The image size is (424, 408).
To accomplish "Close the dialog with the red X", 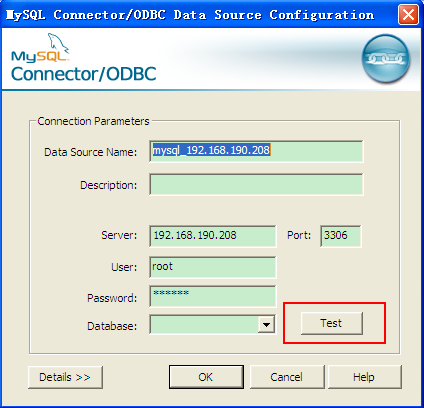I will 408,15.
